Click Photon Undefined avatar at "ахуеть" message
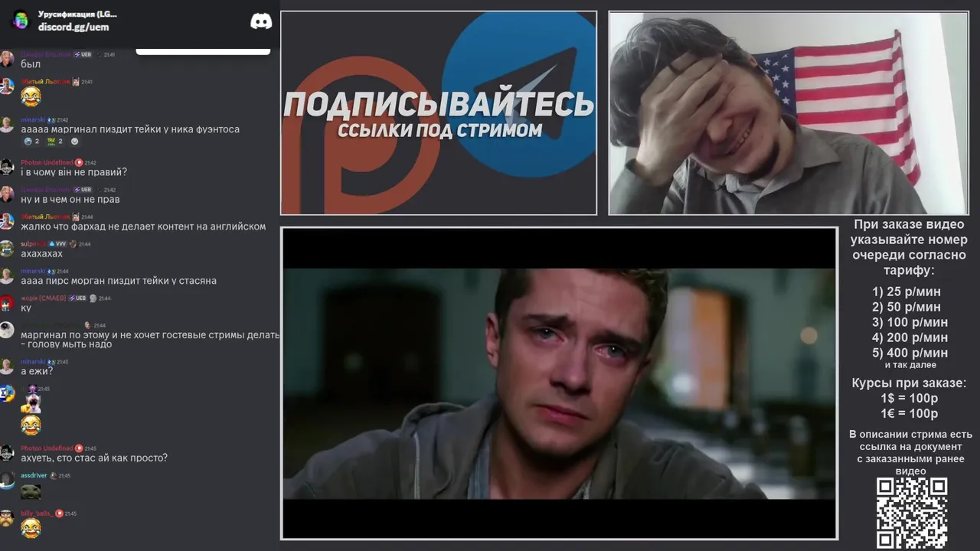Screen dimensions: 980x551 tap(7, 453)
